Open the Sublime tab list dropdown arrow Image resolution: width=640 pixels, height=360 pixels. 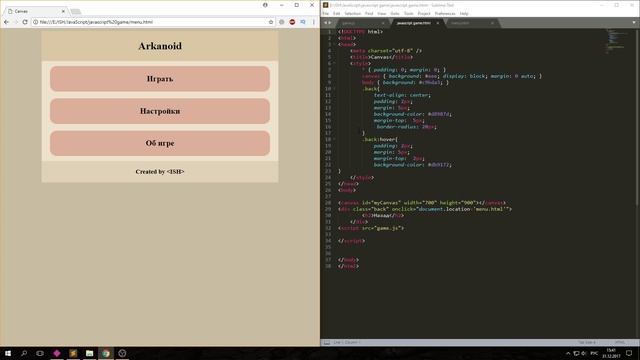[x=634, y=23]
